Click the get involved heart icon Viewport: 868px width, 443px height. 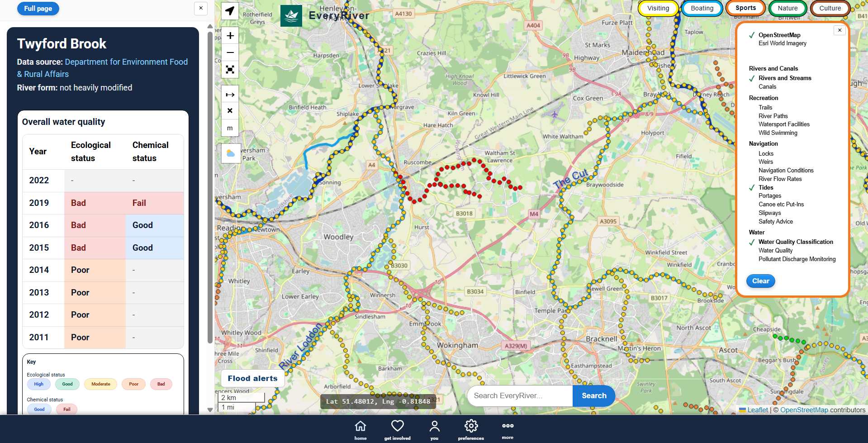(397, 429)
